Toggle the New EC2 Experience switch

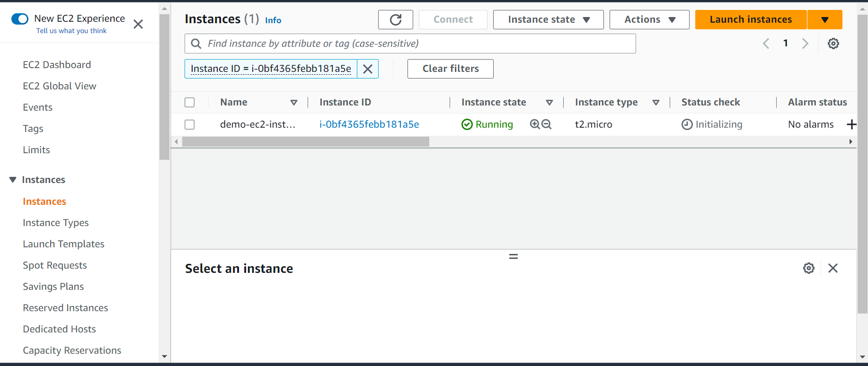[20, 19]
